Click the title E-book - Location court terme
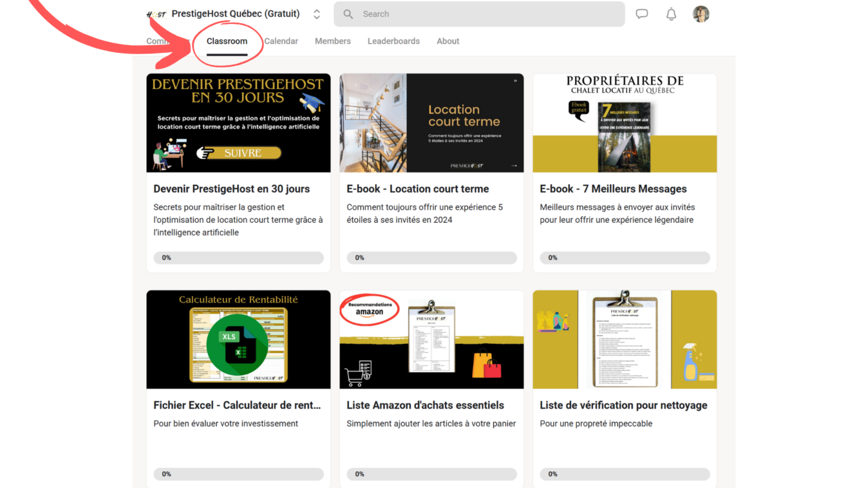868x488 pixels. click(x=418, y=189)
